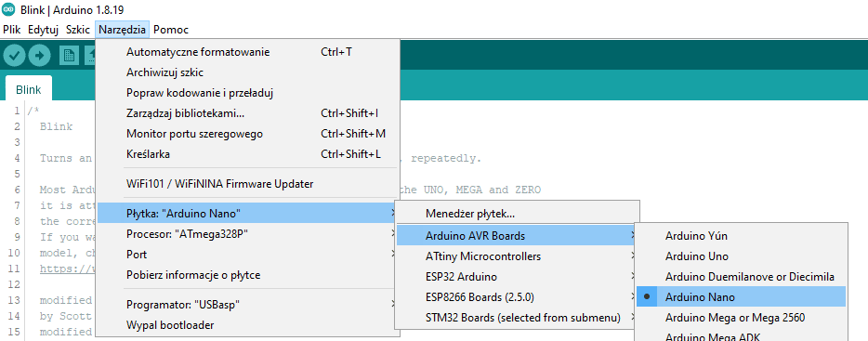Open Menedżer płytek...
The image size is (868, 341).
(x=517, y=213)
